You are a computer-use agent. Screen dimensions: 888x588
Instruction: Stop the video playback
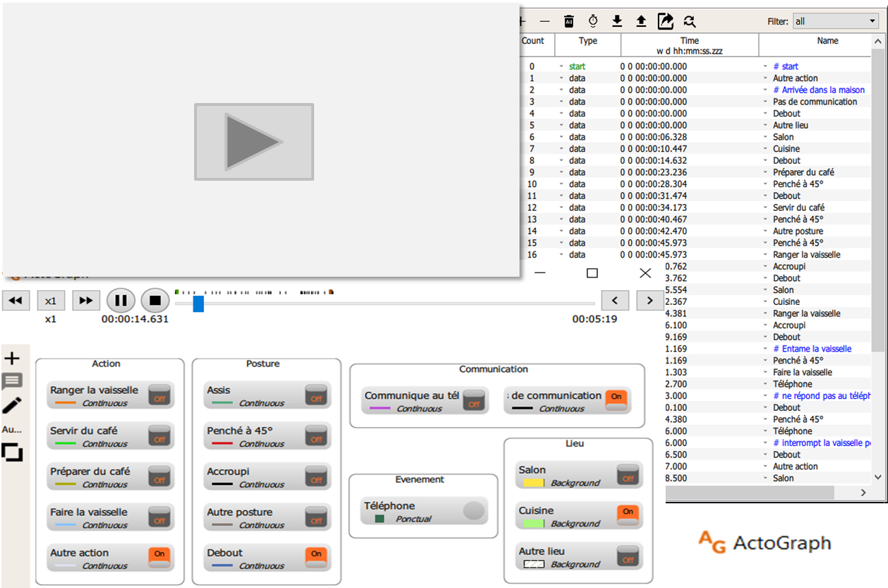click(155, 301)
